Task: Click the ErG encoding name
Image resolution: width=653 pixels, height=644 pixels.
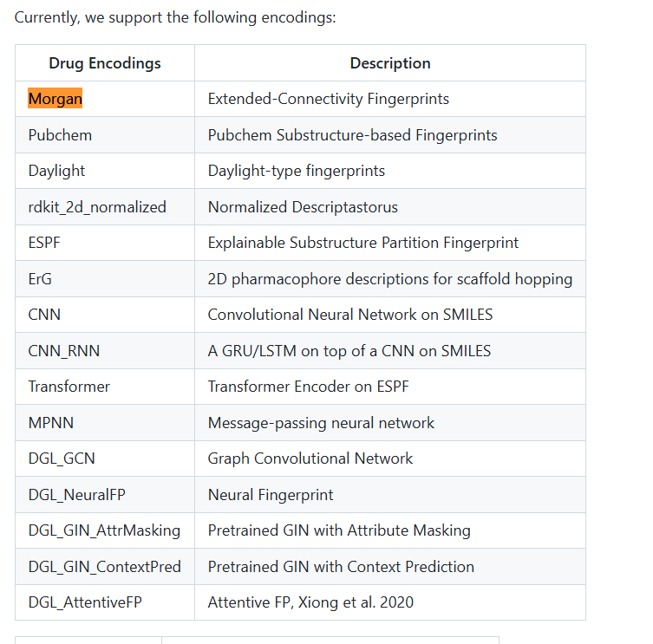Action: click(x=41, y=279)
